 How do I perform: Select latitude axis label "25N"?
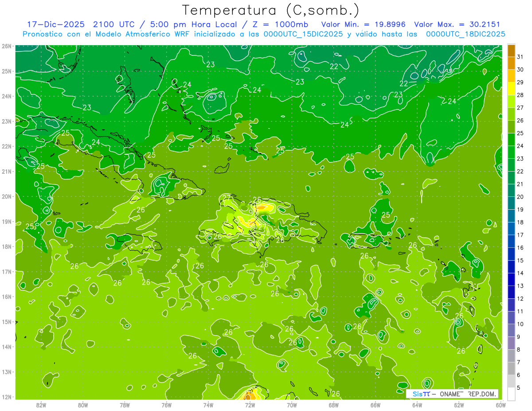[x=7, y=71]
